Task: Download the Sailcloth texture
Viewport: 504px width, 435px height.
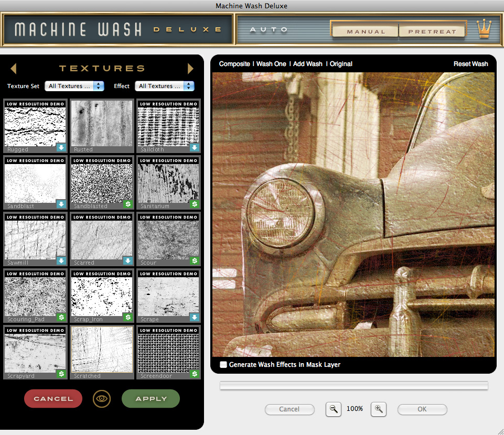Action: 194,147
